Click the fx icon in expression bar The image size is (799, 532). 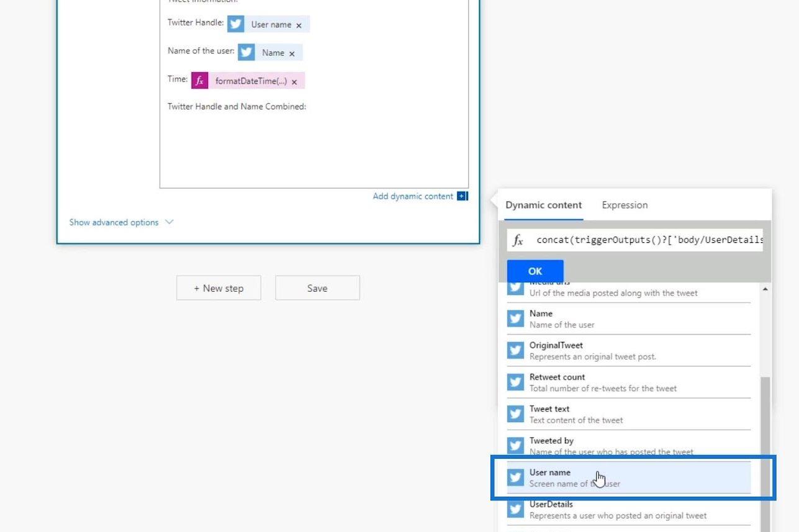click(x=518, y=240)
